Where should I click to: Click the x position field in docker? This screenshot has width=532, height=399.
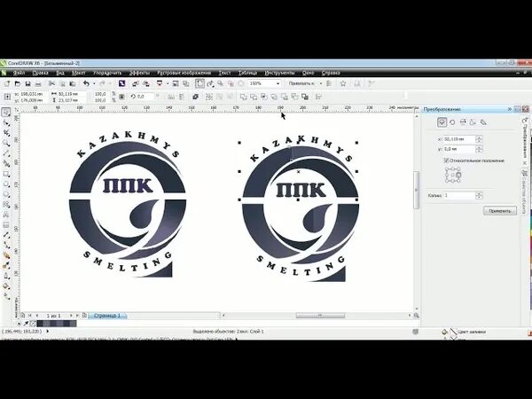pyautogui.click(x=459, y=139)
